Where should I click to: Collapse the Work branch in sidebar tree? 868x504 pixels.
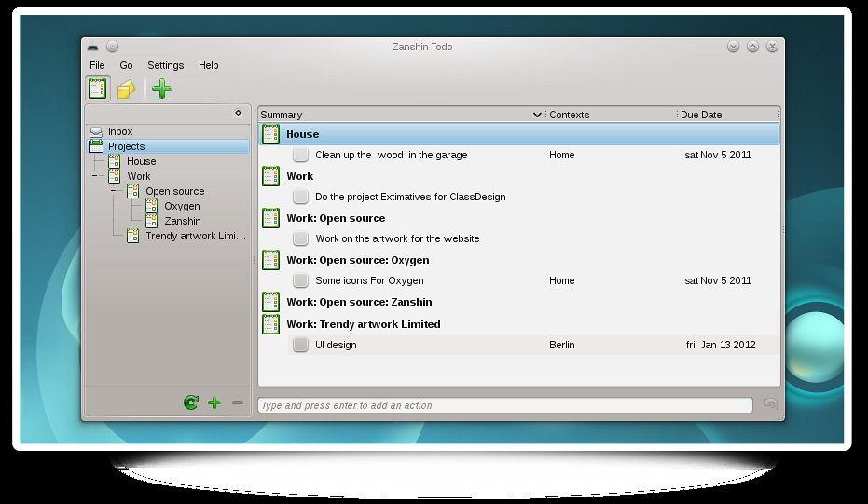click(95, 176)
